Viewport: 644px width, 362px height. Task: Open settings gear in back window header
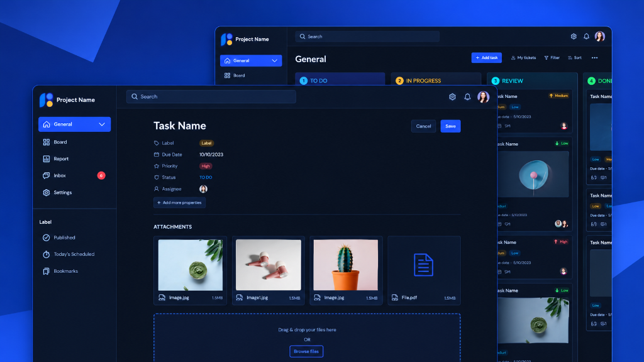click(x=574, y=36)
